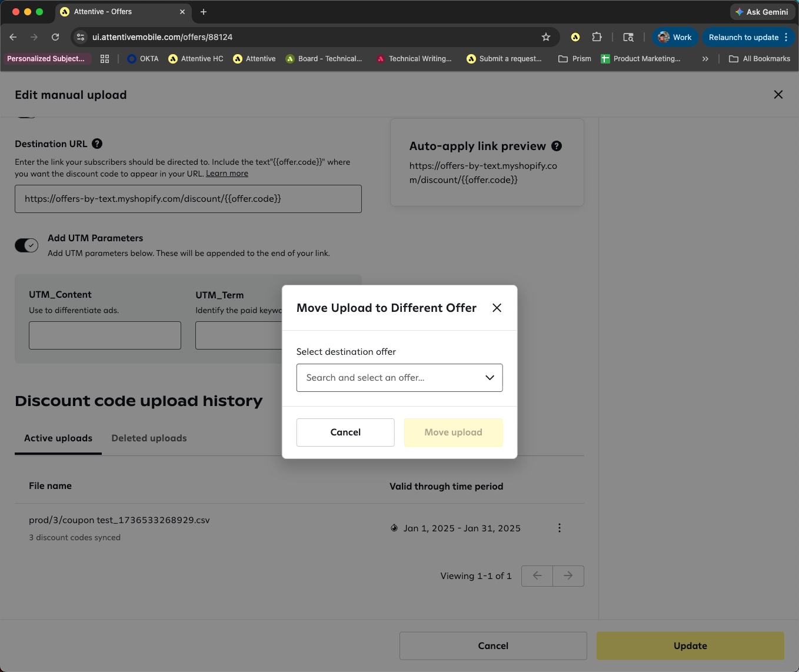The width and height of the screenshot is (799, 672).
Task: Reload the page in the browser
Action: pyautogui.click(x=55, y=37)
